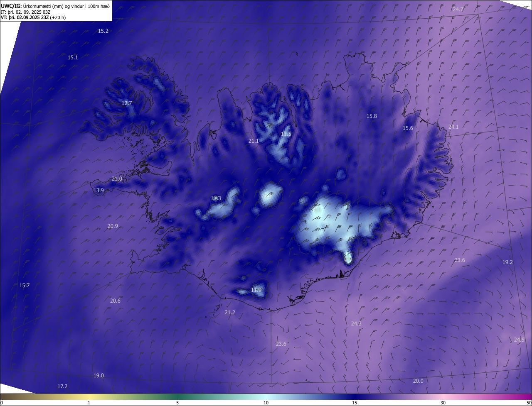
Task: Click the 21.0 value label
Action: tap(117, 179)
